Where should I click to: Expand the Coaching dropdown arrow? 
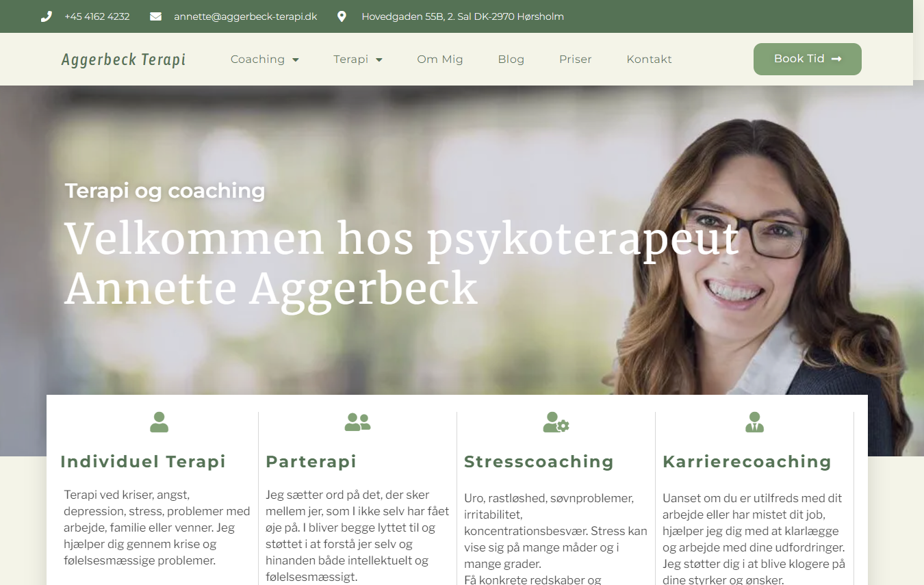click(296, 60)
